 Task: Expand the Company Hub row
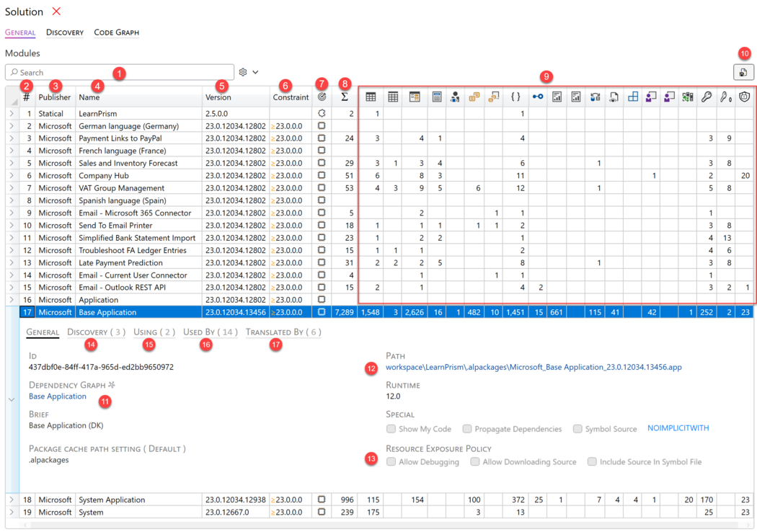12,175
